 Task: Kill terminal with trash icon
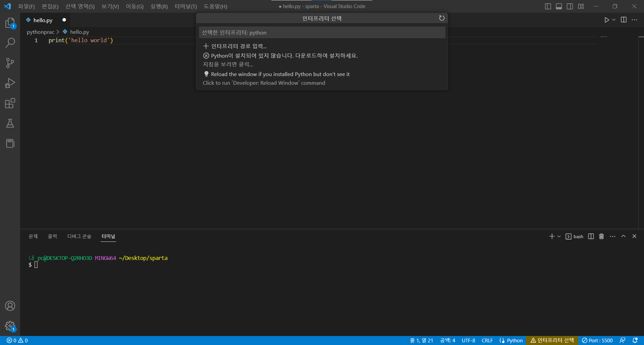[x=601, y=236]
